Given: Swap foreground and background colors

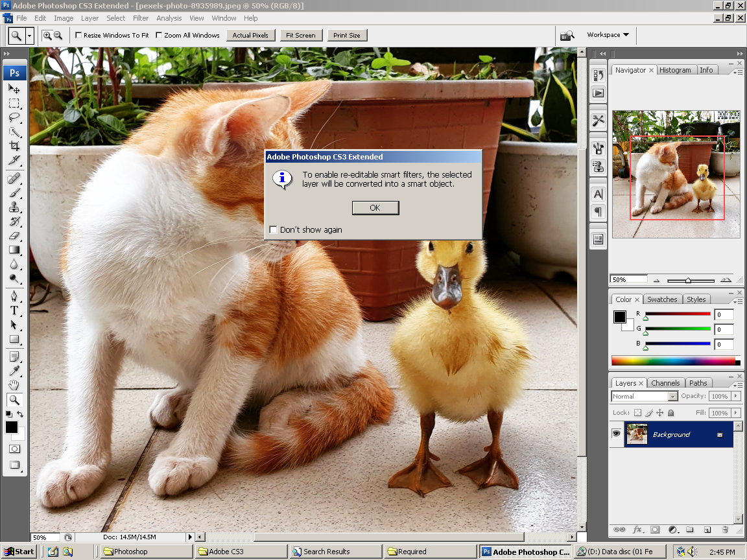Looking at the screenshot, I should pyautogui.click(x=20, y=414).
